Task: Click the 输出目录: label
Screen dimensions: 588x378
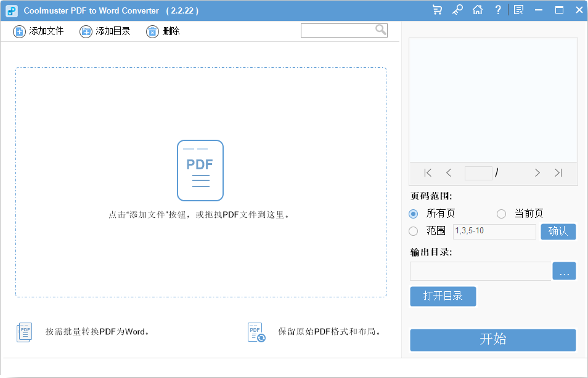Action: pyautogui.click(x=431, y=252)
